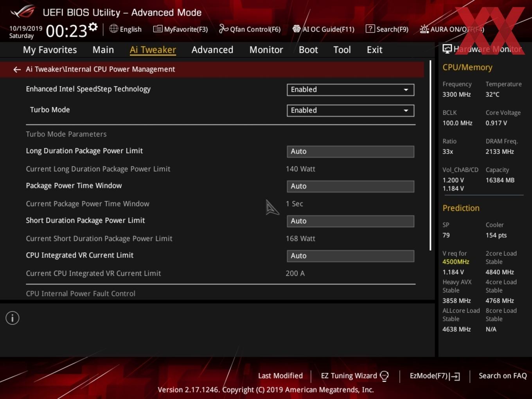Click the globe language icon
The width and height of the screenshot is (532, 399).
113,29
